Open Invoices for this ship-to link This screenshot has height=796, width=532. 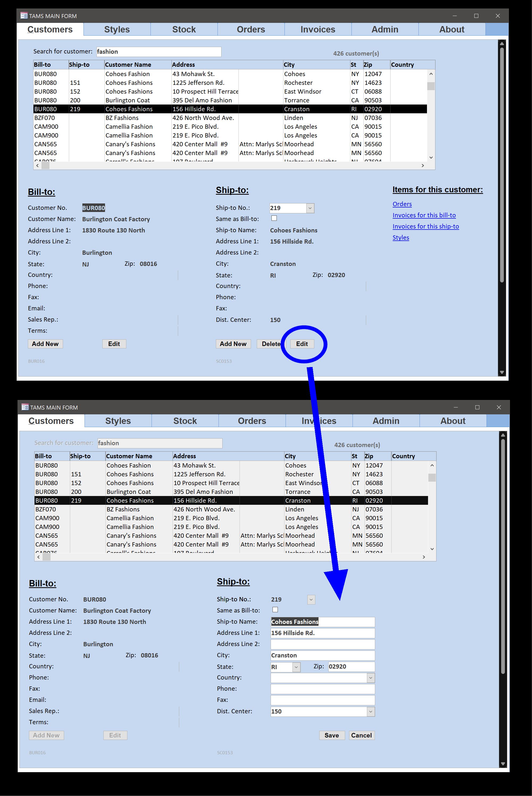coord(425,226)
